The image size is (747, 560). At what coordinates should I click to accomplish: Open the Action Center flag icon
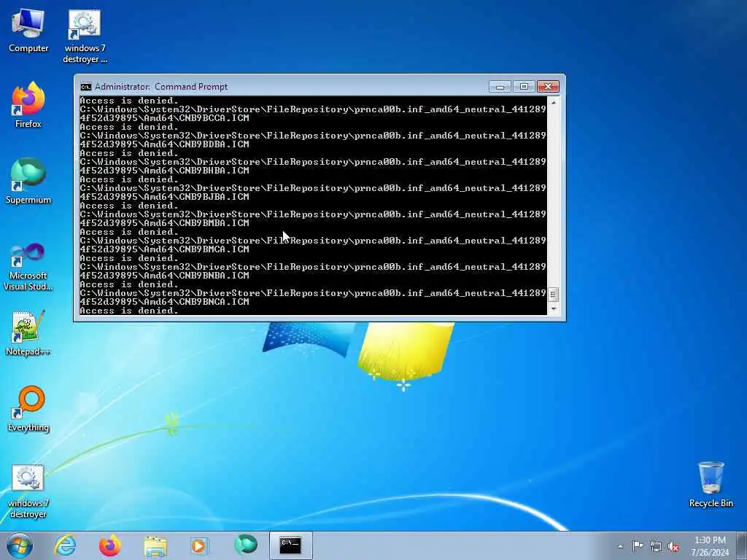[x=638, y=545]
